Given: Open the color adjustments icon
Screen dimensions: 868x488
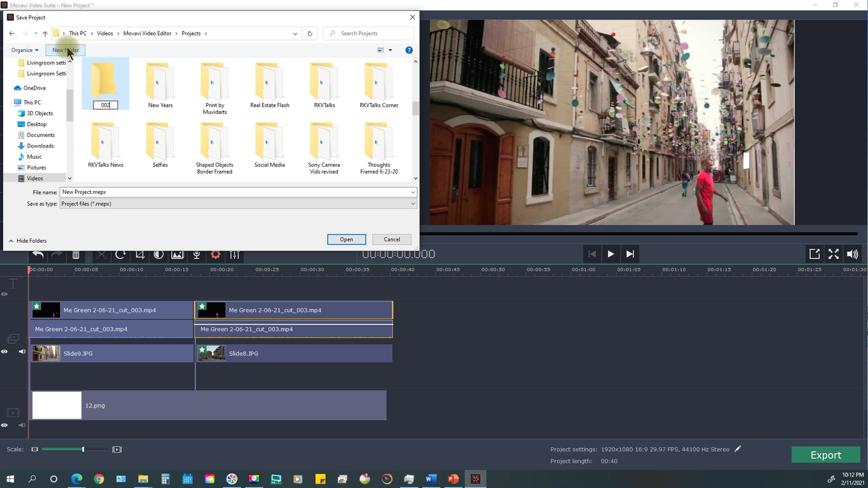Looking at the screenshot, I should 158,255.
